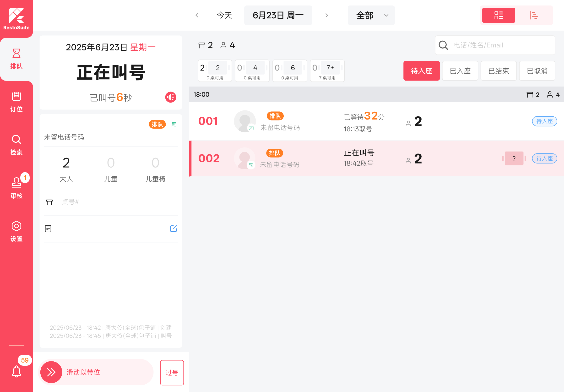Select the 已入座 tab

pos(460,71)
